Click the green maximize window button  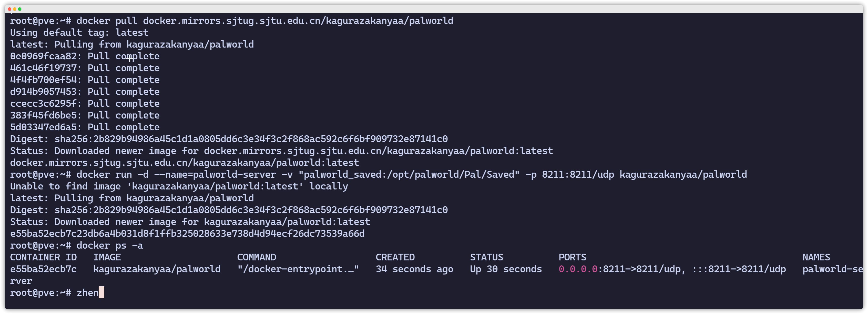pos(20,9)
